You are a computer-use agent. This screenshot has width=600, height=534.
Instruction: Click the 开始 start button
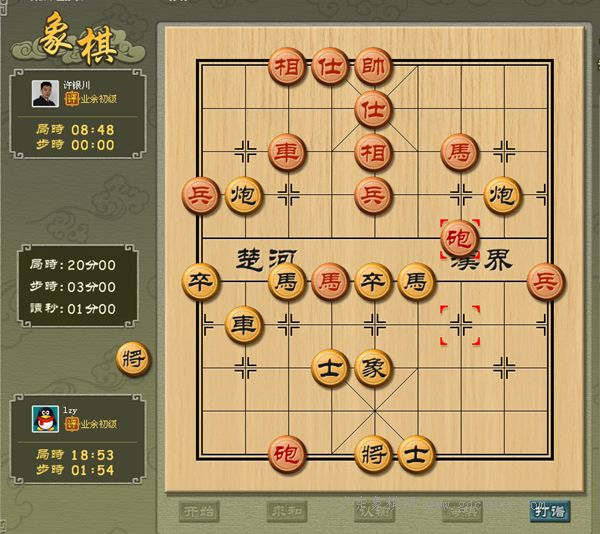pyautogui.click(x=199, y=511)
